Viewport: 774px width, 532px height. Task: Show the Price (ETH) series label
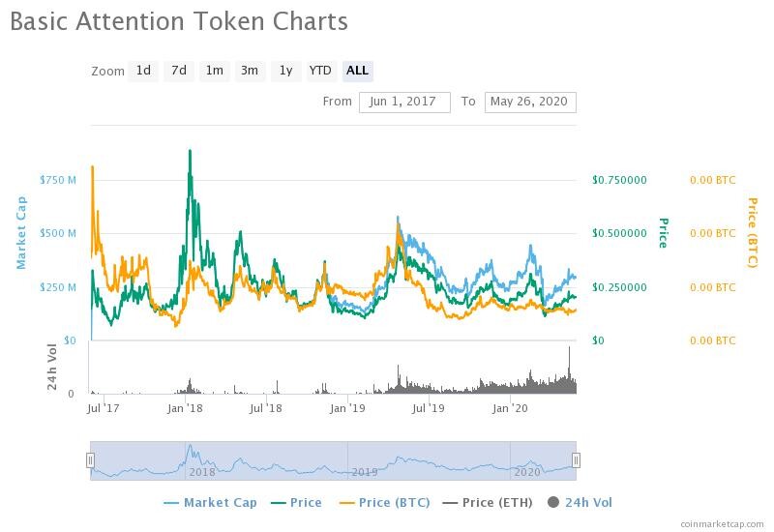coord(497,502)
